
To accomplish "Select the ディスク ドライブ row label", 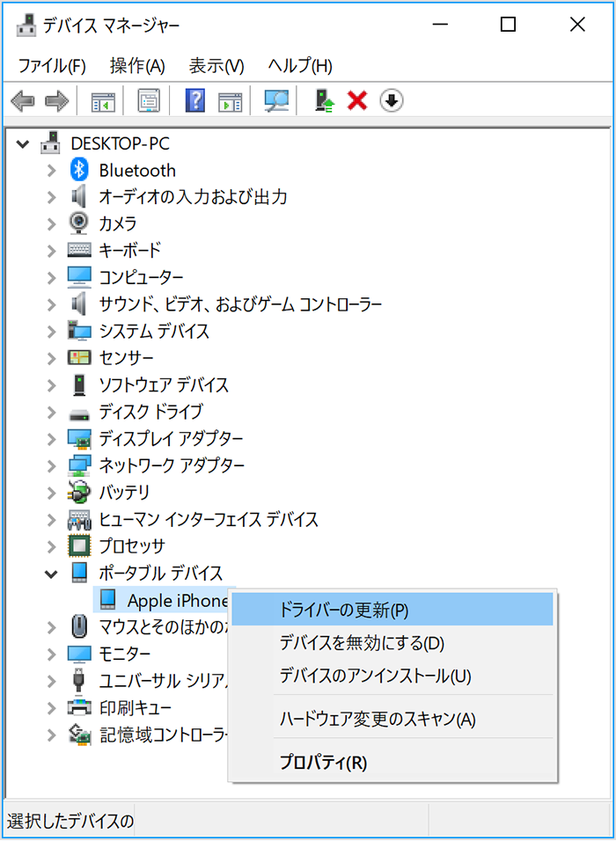I will point(150,412).
